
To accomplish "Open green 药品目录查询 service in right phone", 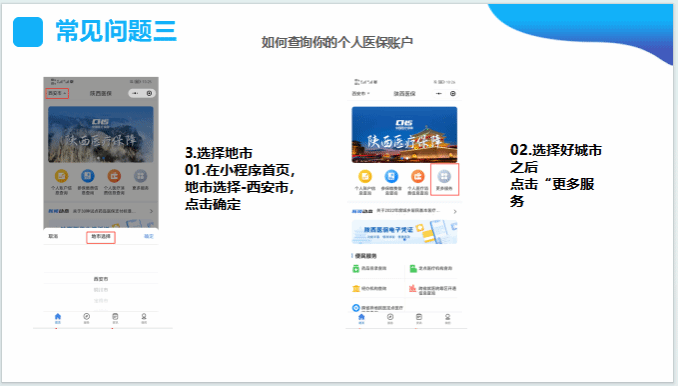I will coord(370,268).
